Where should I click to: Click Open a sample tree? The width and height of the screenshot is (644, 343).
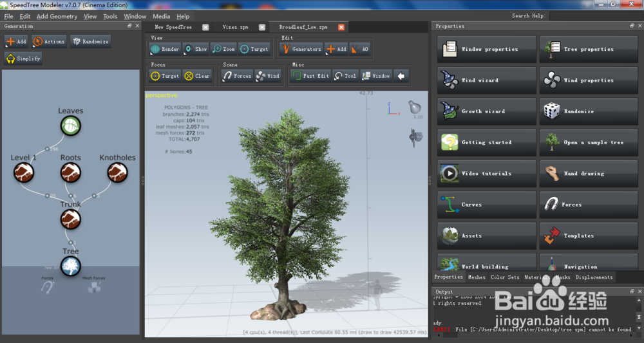tap(589, 142)
